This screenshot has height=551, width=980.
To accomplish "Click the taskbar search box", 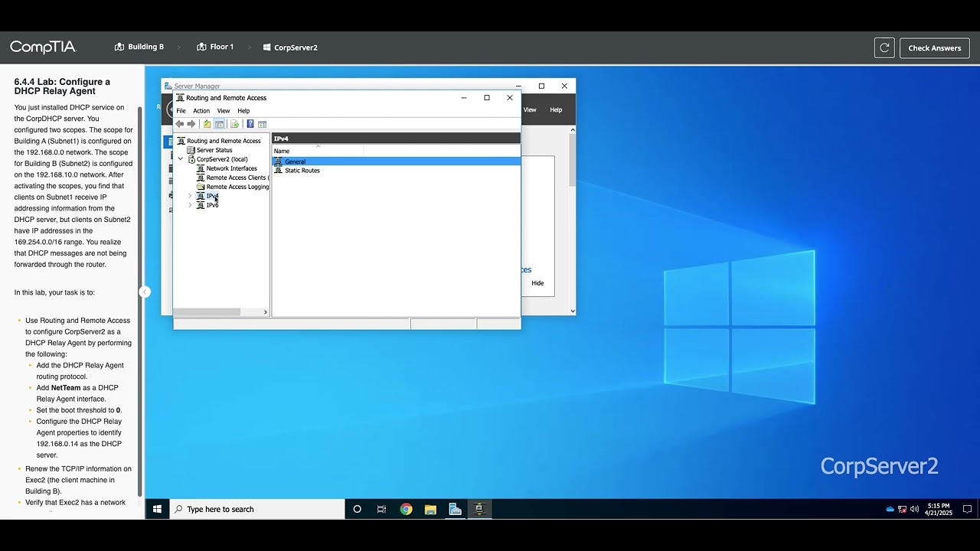I will 257,509.
